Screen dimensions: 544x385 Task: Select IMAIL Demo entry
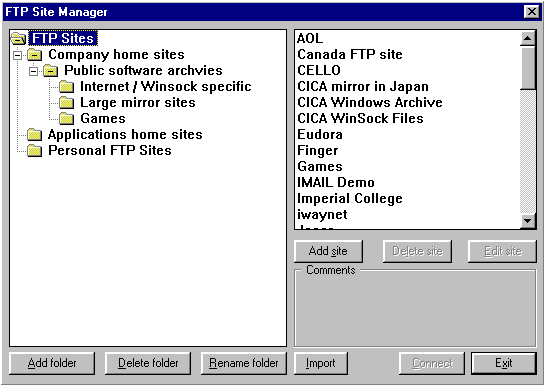[x=407, y=182]
